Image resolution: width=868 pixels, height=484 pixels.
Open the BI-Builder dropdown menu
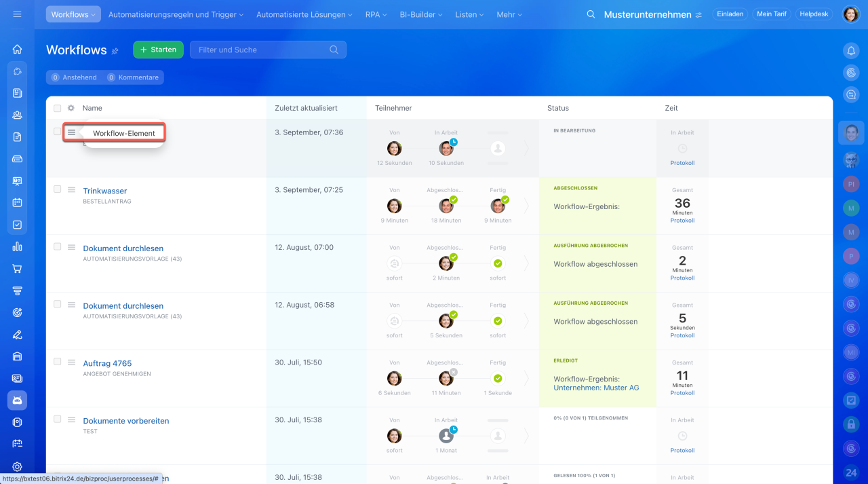point(420,14)
